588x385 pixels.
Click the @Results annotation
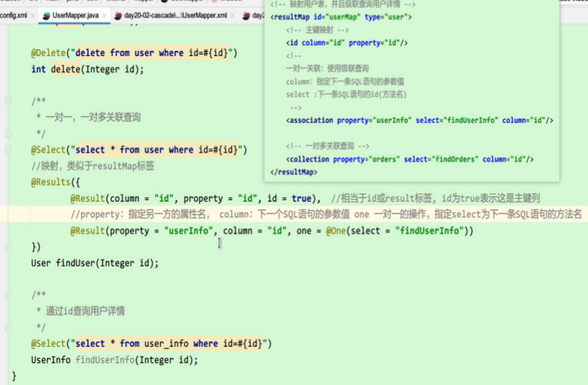click(x=50, y=182)
